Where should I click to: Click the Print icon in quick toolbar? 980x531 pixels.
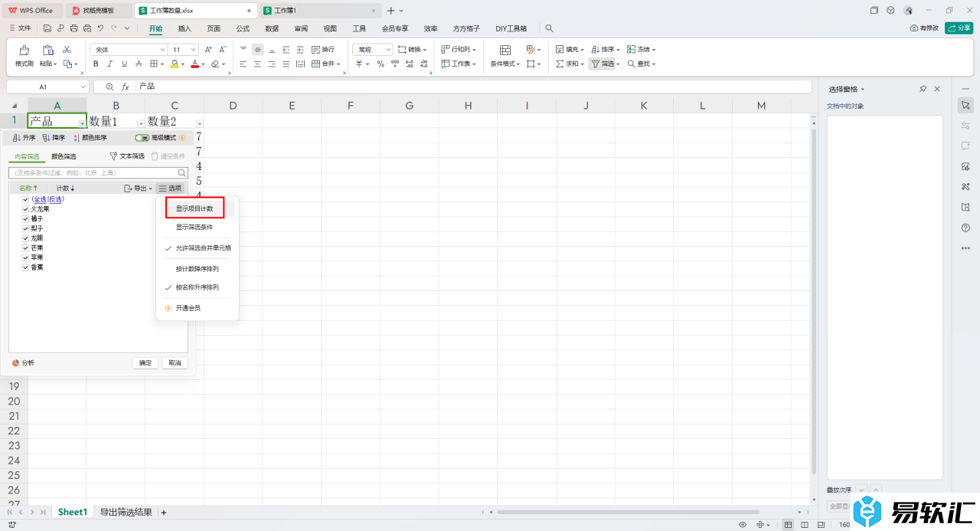(x=73, y=28)
